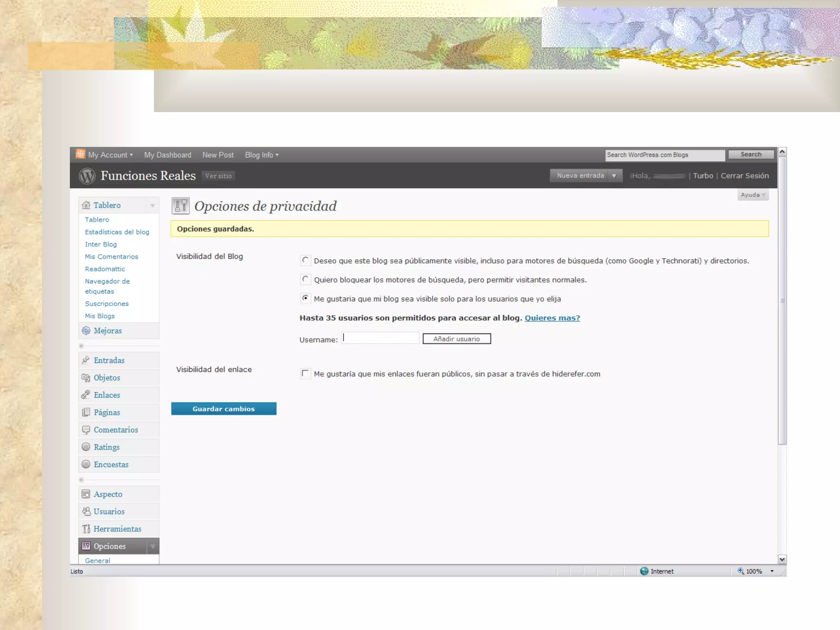The height and width of the screenshot is (630, 840).
Task: Click the Herramientas tools icon
Action: pyautogui.click(x=86, y=529)
